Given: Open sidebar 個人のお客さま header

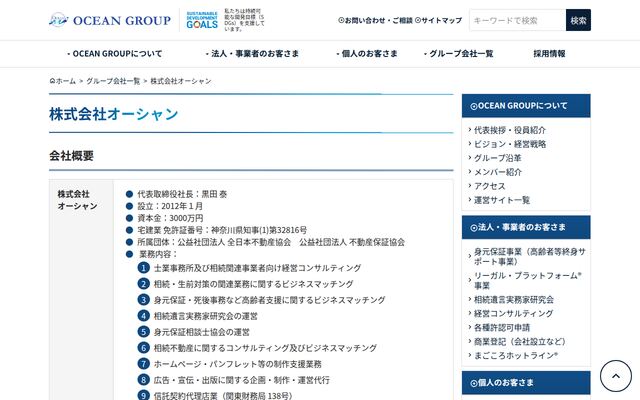Looking at the screenshot, I should click(x=526, y=383).
